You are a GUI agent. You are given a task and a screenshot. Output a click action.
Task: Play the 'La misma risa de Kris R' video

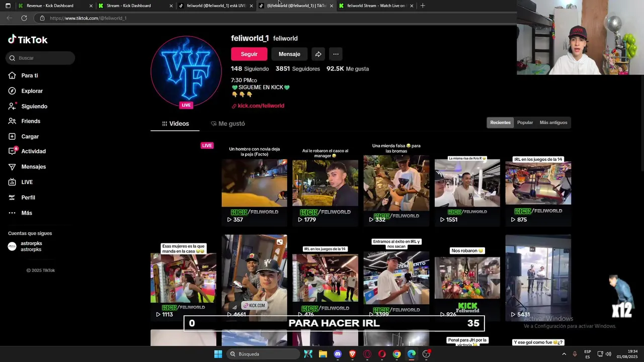click(x=467, y=183)
